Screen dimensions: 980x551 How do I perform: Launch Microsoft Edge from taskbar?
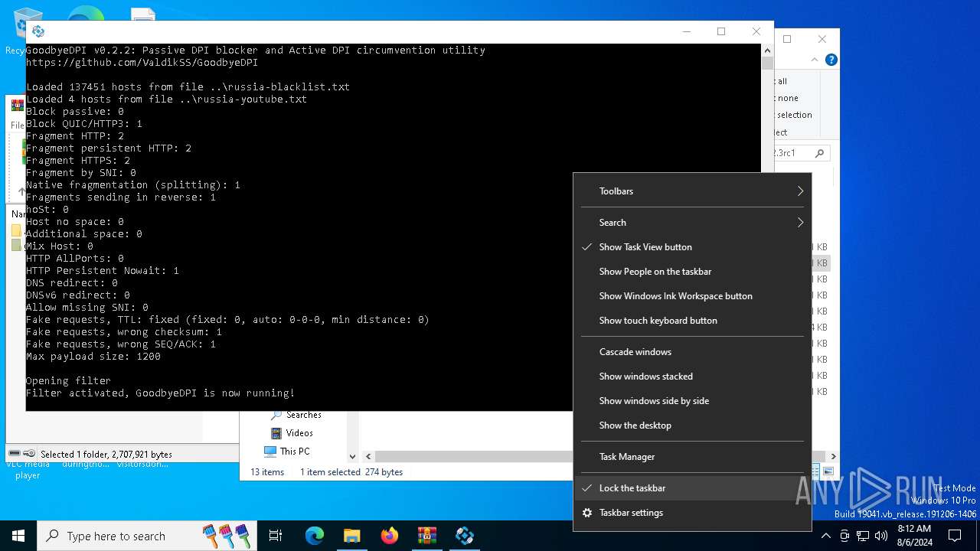click(x=315, y=536)
